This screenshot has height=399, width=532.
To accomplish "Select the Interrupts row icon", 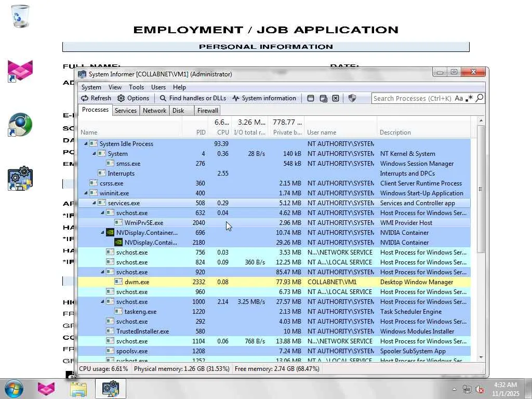I will (101, 173).
